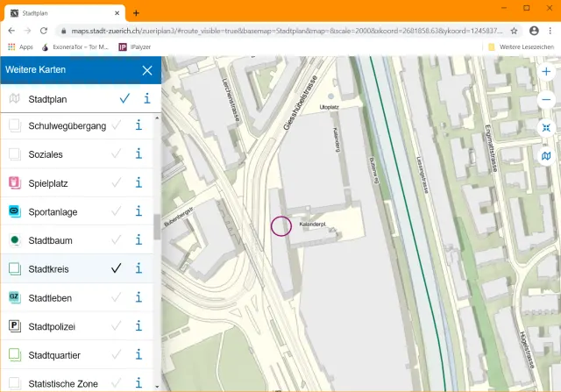The width and height of the screenshot is (561, 392).
Task: Select the Soziales map entry
Action: pos(46,154)
